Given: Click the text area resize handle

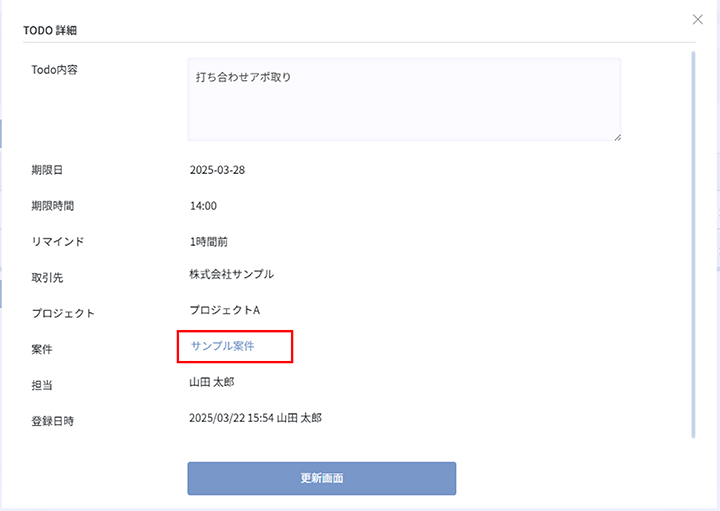Looking at the screenshot, I should click(x=616, y=136).
